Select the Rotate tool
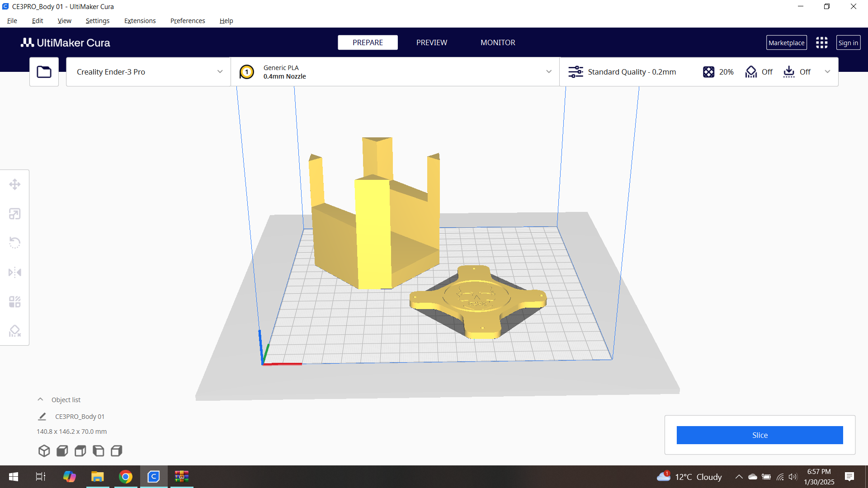 tap(15, 243)
